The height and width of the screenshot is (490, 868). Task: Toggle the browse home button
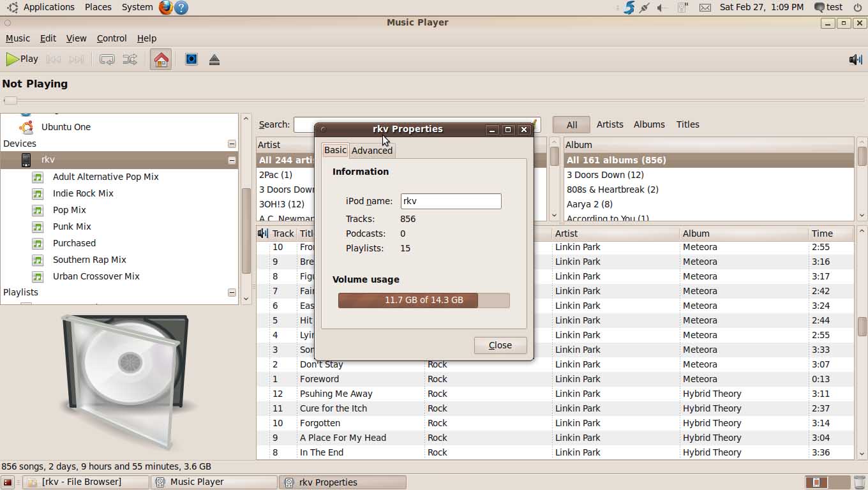161,59
